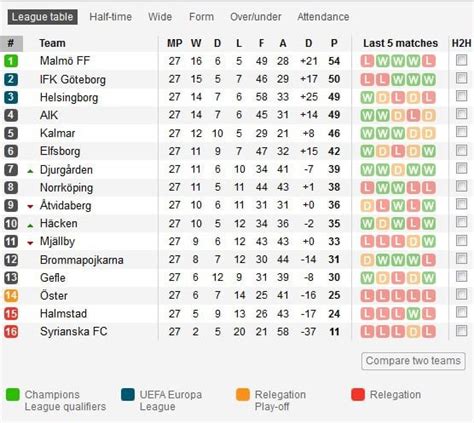This screenshot has height=423, width=474.
Task: Click Mjällby's red down-arrow indicator
Action: coord(30,243)
